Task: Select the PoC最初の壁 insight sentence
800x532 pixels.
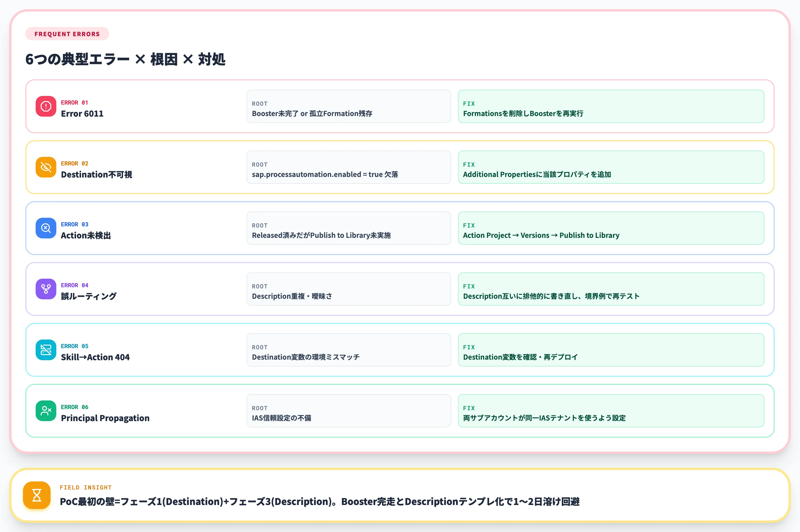Action: click(319, 502)
